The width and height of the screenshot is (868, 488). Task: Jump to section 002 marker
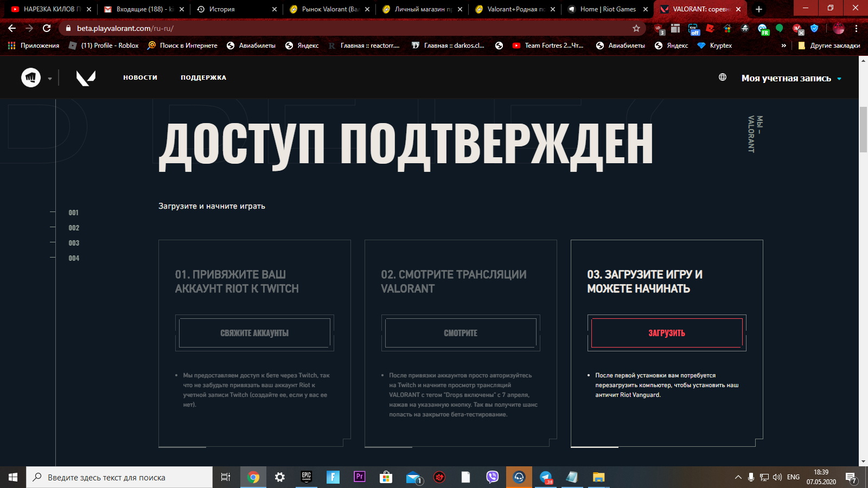pos(73,228)
